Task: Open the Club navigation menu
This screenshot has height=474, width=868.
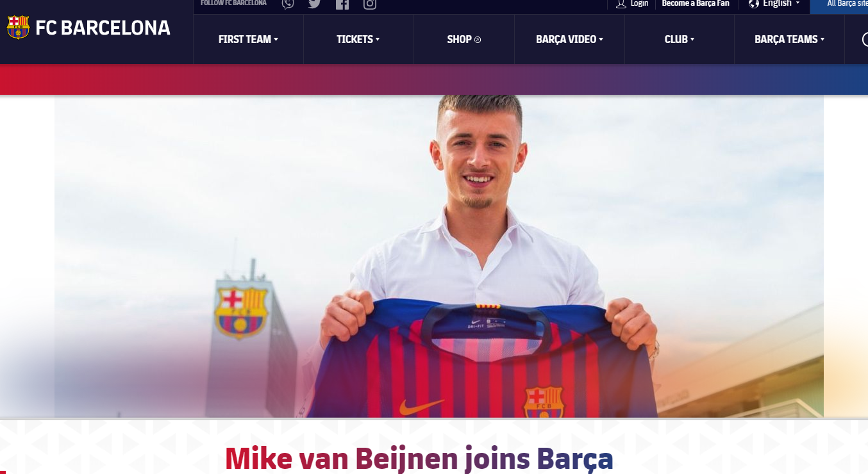Action: pyautogui.click(x=680, y=39)
